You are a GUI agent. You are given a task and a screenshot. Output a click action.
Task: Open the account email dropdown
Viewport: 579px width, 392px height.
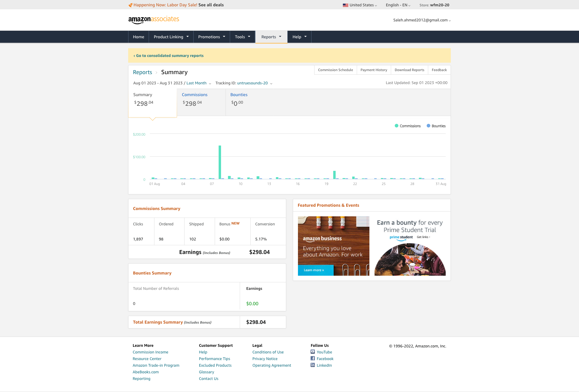[422, 20]
